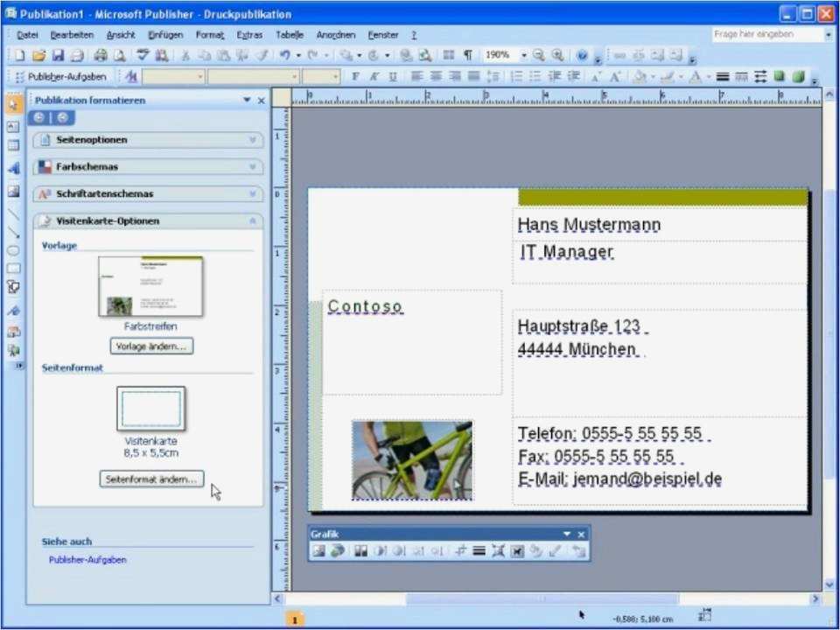Image resolution: width=840 pixels, height=630 pixels.
Task: Click the Print icon in toolbar
Action: coord(100,55)
